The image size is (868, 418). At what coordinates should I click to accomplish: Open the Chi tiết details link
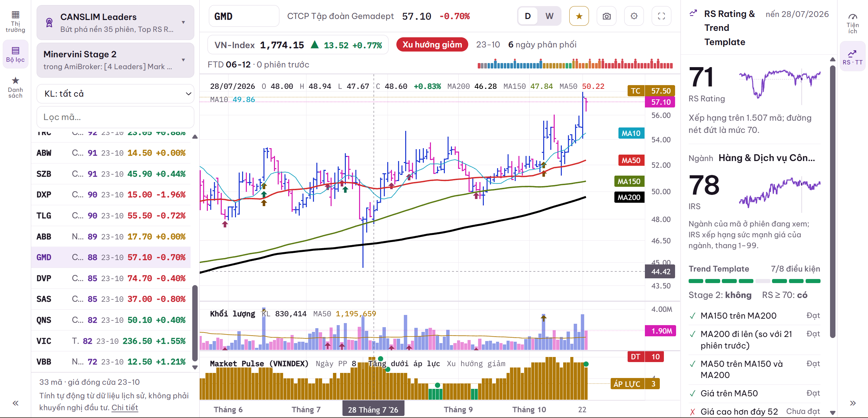click(x=125, y=407)
